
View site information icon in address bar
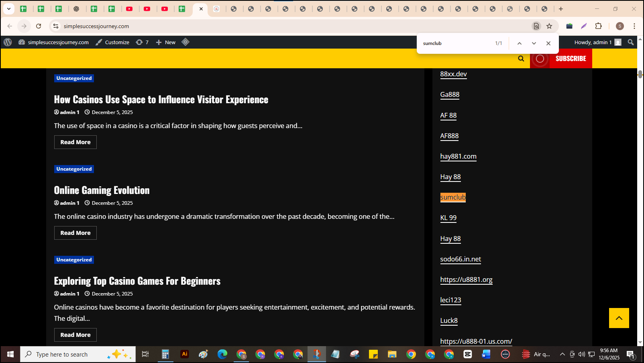pyautogui.click(x=56, y=26)
